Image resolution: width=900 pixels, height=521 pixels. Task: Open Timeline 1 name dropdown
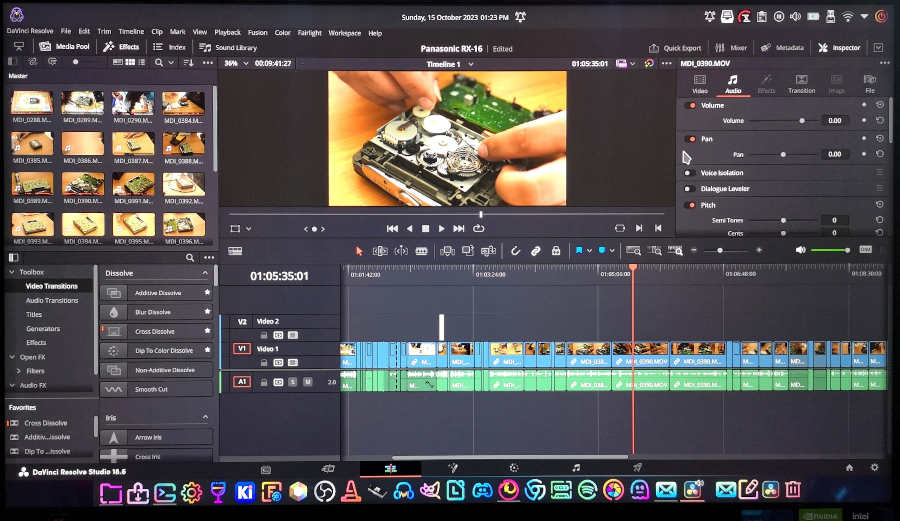[x=471, y=64]
